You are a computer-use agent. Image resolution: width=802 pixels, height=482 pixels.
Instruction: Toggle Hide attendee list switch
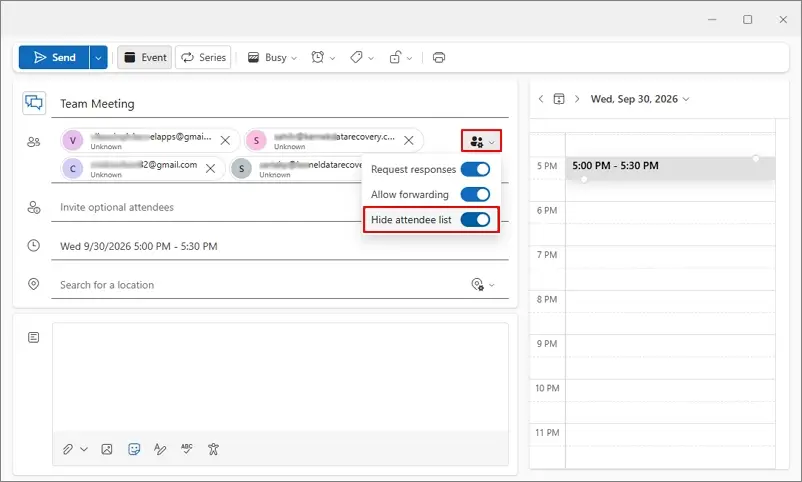click(x=475, y=220)
